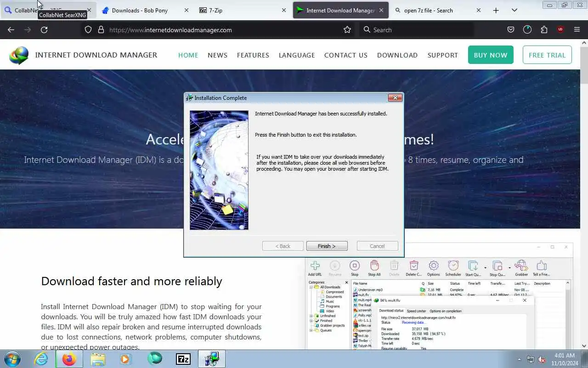Open the Firefox application menu
This screenshot has width=588, height=368.
(577, 29)
